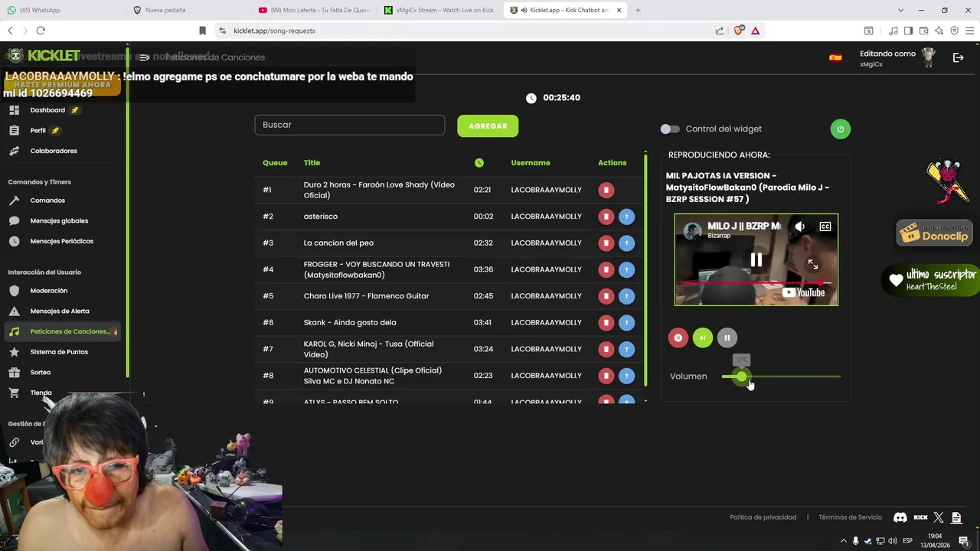Toggle captions on YouTube player
Screen dimensions: 980x551
825,227
